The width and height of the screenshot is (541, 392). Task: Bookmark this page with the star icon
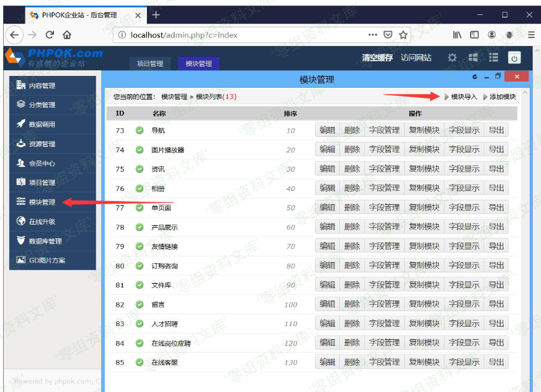(x=403, y=35)
